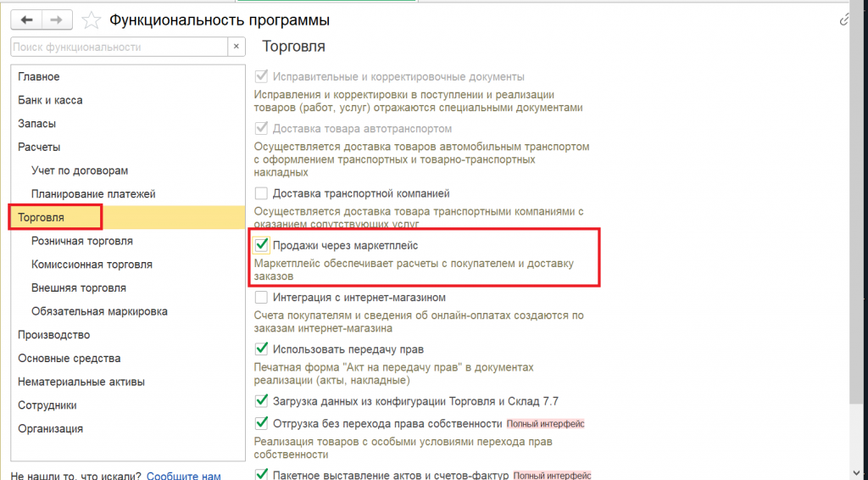Screen dimensions: 868x480
Task: Uncheck 'Продажи через маркетплейс' checkbox
Action: (261, 245)
